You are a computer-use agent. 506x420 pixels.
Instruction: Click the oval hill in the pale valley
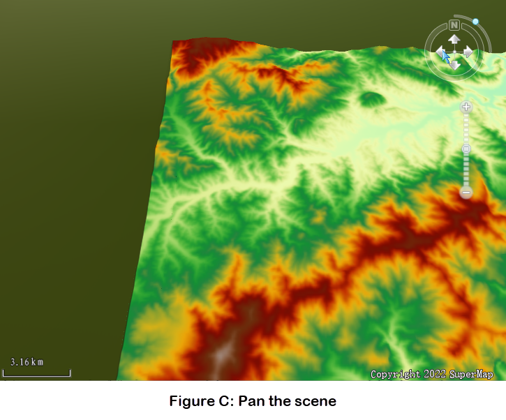click(x=371, y=99)
